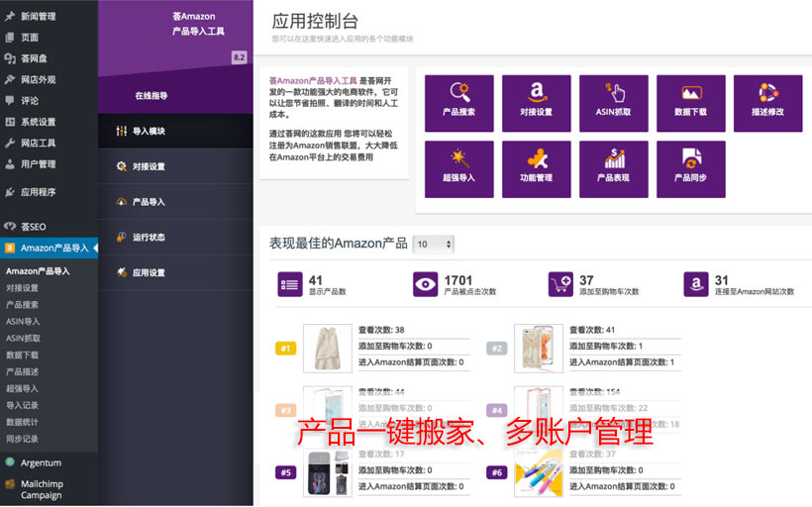This screenshot has height=507, width=812.
Task: Open the ASIN抓取 tile
Action: 613,103
